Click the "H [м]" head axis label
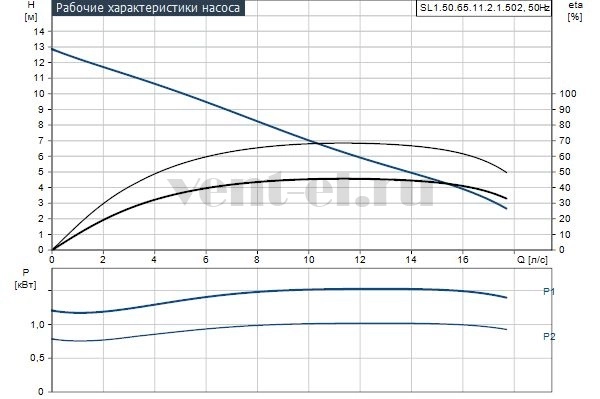The width and height of the screenshot is (600, 399). [x=31, y=11]
